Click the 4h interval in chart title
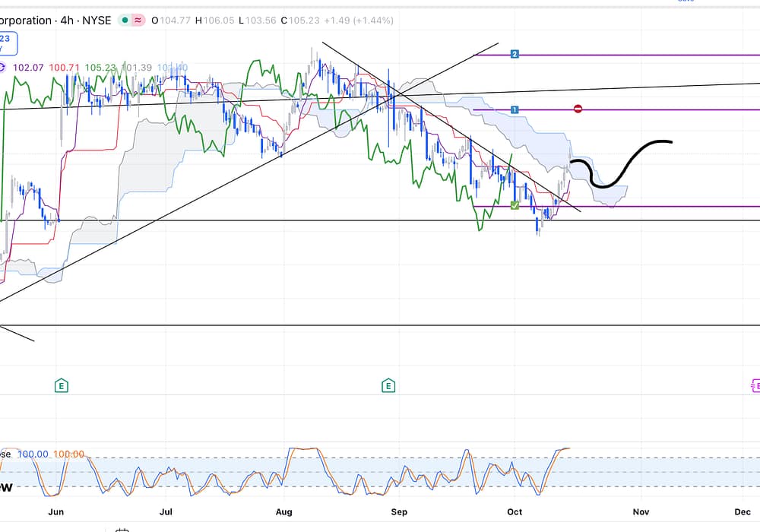The image size is (760, 532). point(68,21)
